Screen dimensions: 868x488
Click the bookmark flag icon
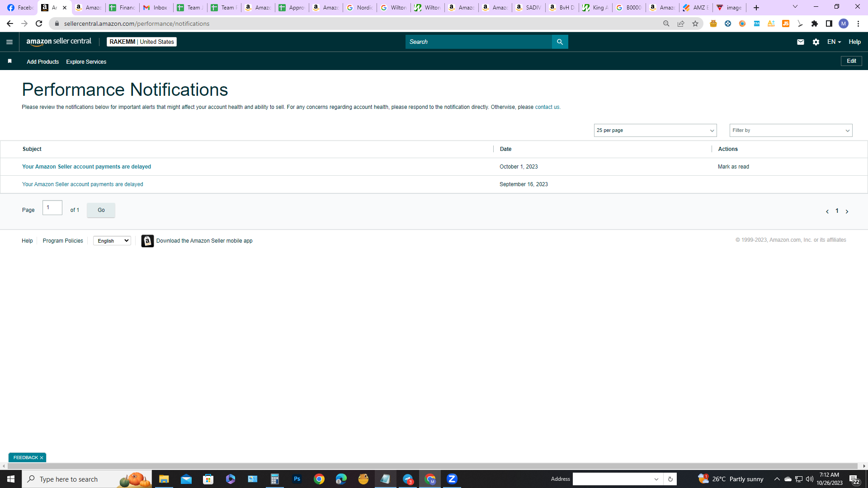(9, 61)
